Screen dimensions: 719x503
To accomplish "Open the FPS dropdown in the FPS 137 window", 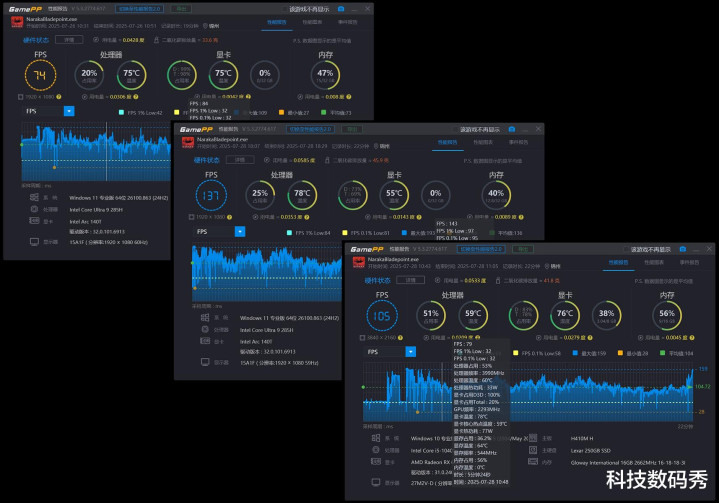I will pyautogui.click(x=240, y=232).
